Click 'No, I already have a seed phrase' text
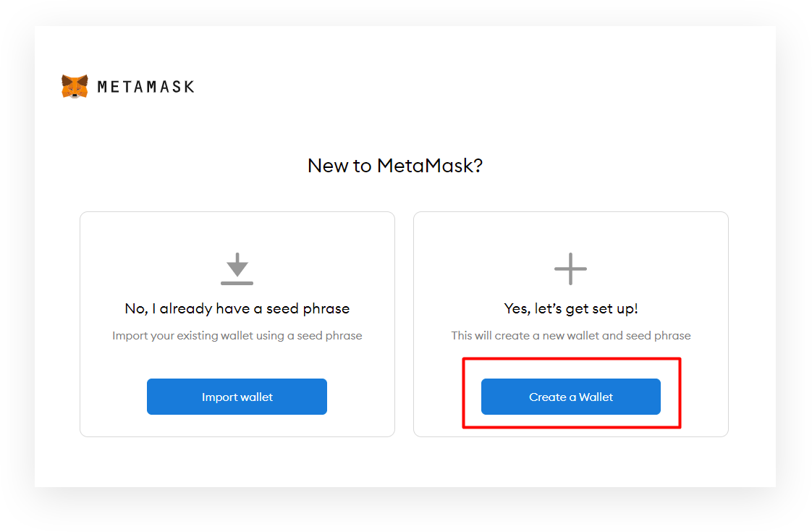Image resolution: width=812 pixels, height=532 pixels. 237,308
